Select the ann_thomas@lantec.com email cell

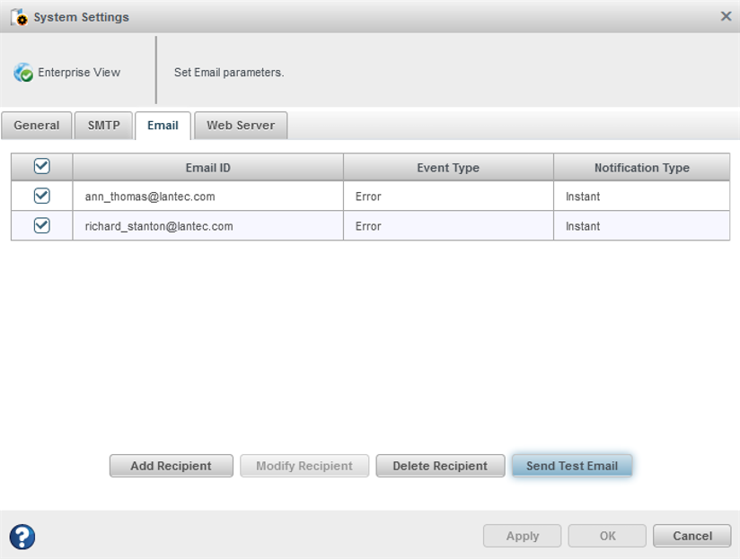click(x=150, y=197)
